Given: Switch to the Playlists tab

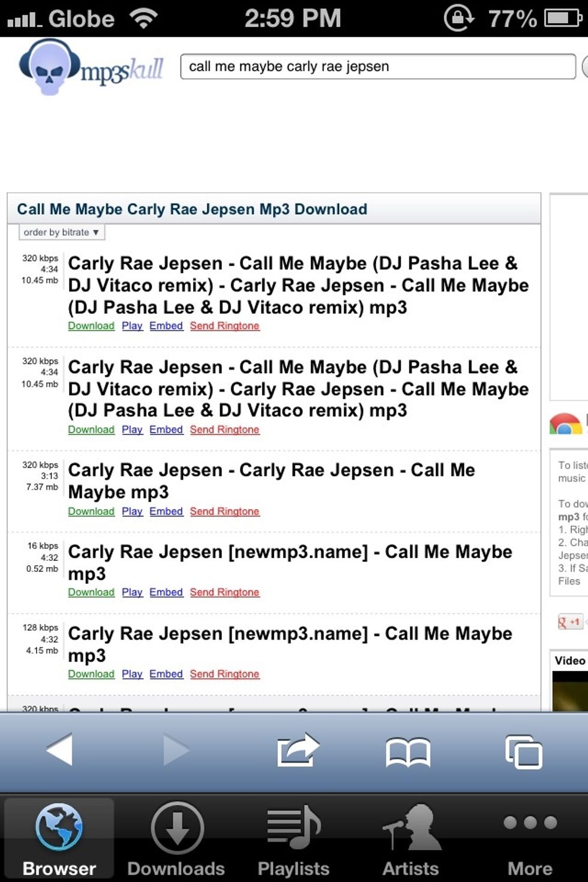Looking at the screenshot, I should point(293,839).
